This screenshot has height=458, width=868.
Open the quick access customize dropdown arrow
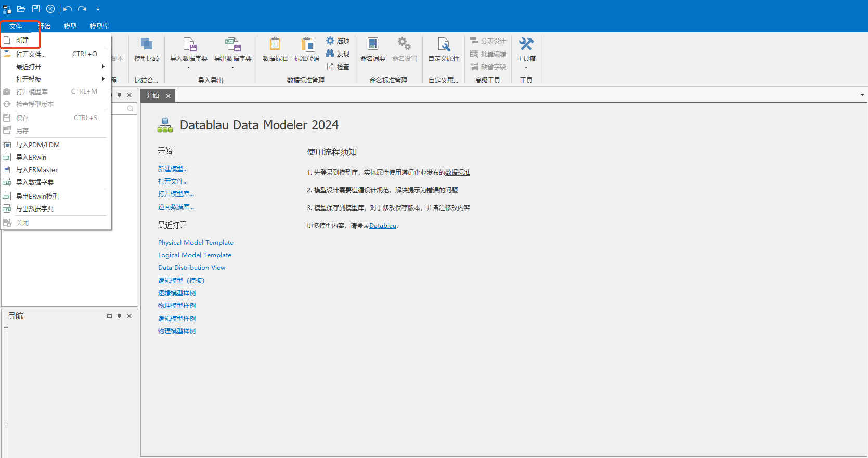[98, 9]
